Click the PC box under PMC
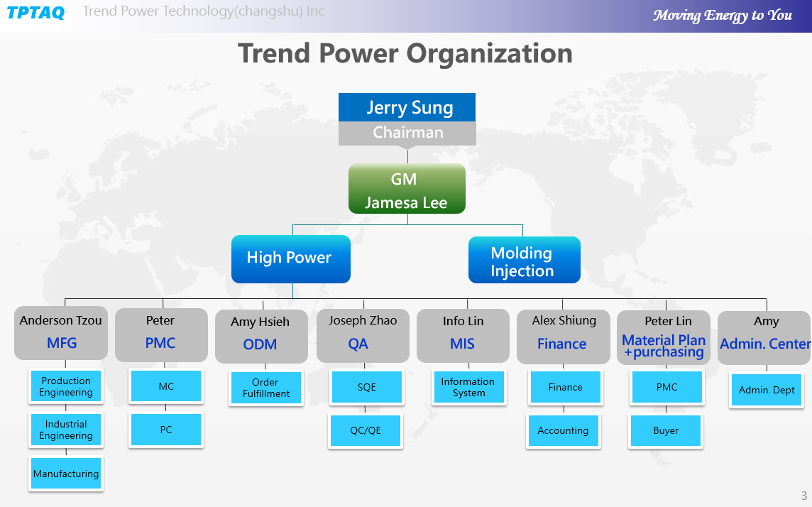Viewport: 812px width, 507px height. 166,430
